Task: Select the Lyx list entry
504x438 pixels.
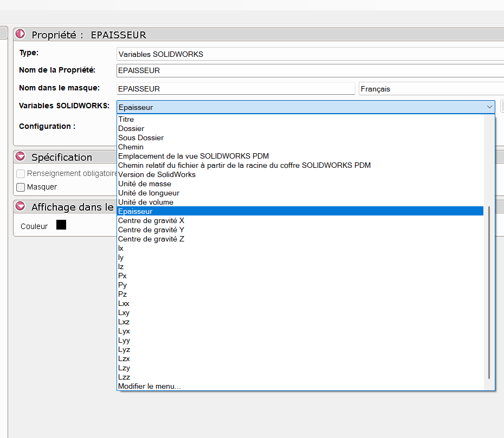Action: [300, 331]
